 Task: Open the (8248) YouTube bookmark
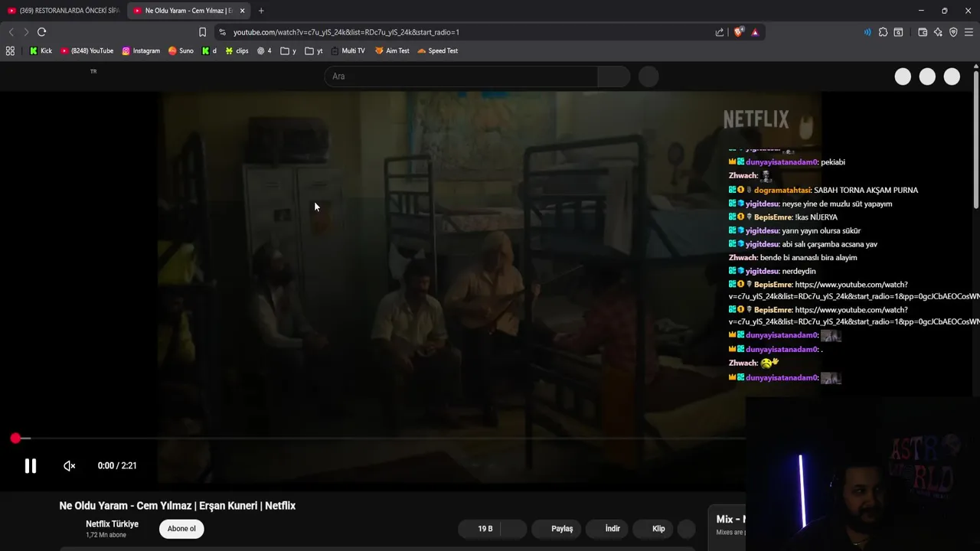click(87, 51)
